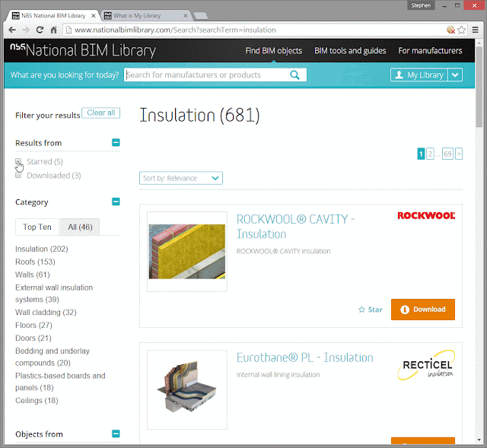Collapse the Results from section
This screenshot has height=448, width=487.
(116, 142)
